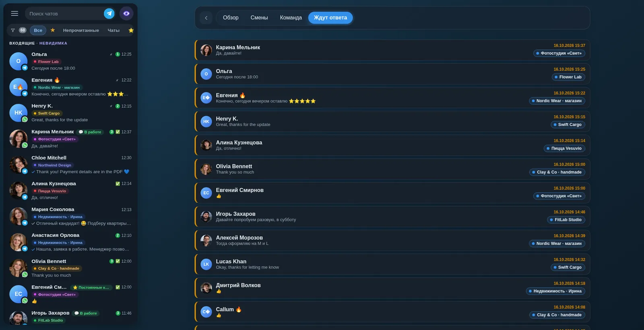Click the unread badge on Анастасия Орлова chat
Screen dimensions: 644x330
tap(118, 236)
